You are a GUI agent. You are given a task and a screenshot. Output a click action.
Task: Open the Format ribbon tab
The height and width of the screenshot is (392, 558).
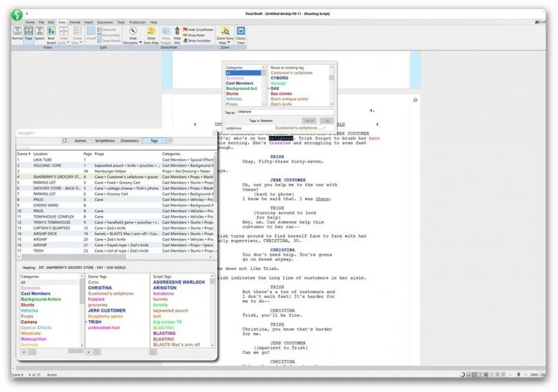75,22
